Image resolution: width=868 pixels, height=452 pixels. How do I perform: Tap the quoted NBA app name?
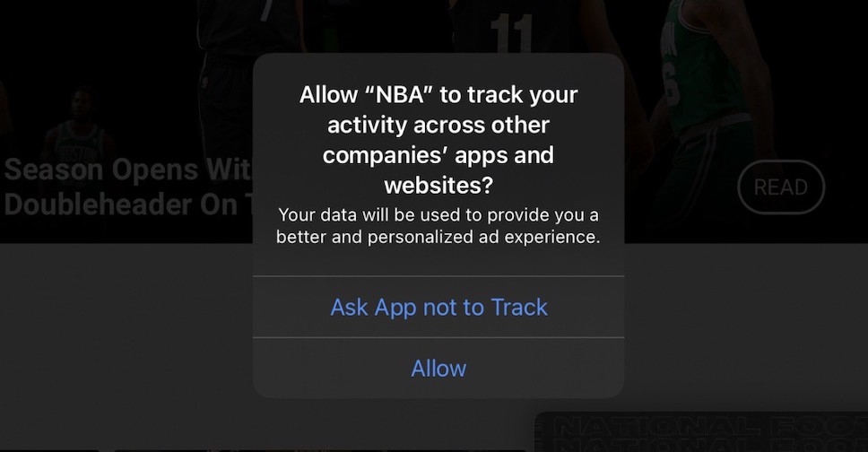click(400, 95)
